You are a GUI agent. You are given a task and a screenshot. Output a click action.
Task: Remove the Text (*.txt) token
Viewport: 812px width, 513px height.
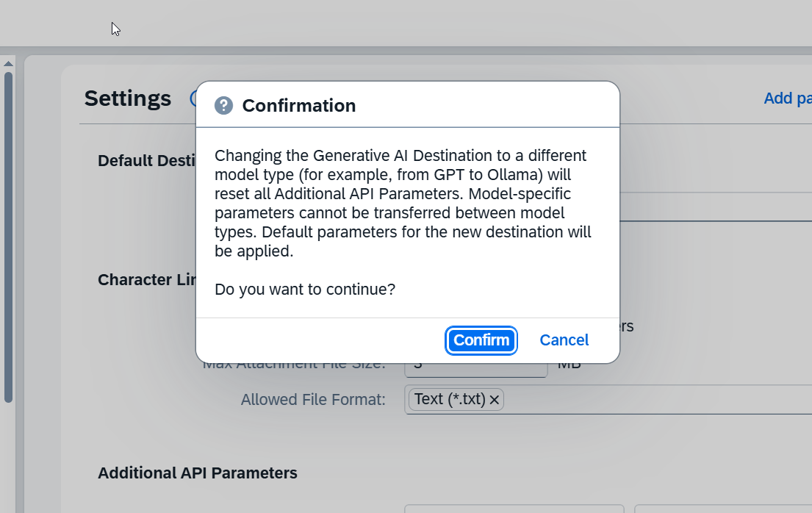(495, 400)
